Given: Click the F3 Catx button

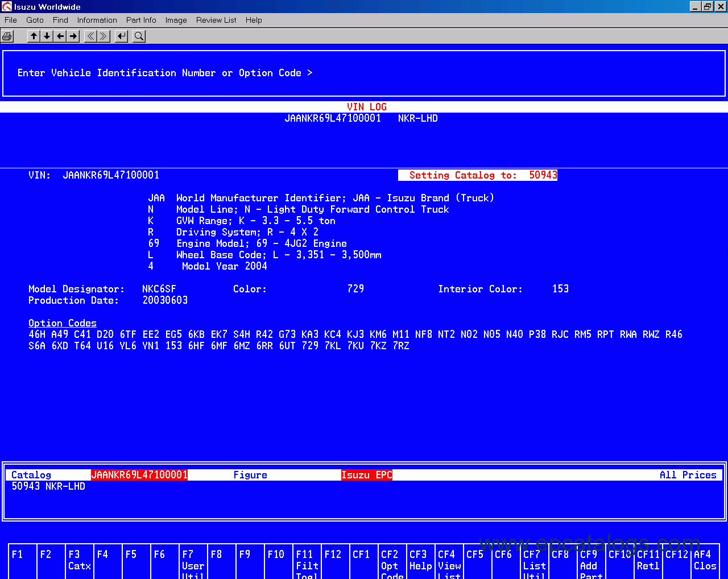Looking at the screenshot, I should point(80,561).
